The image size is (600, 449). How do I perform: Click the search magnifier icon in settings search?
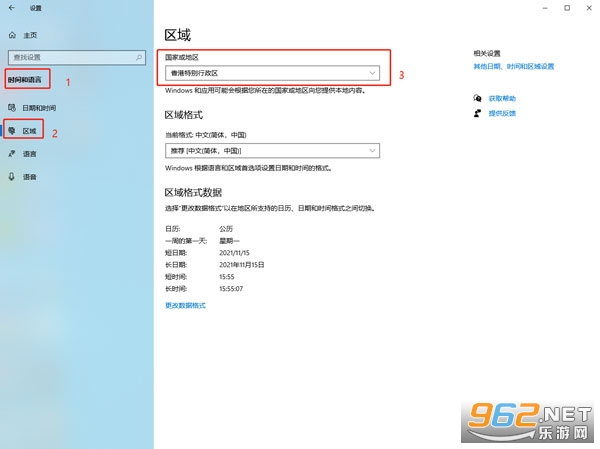click(139, 57)
